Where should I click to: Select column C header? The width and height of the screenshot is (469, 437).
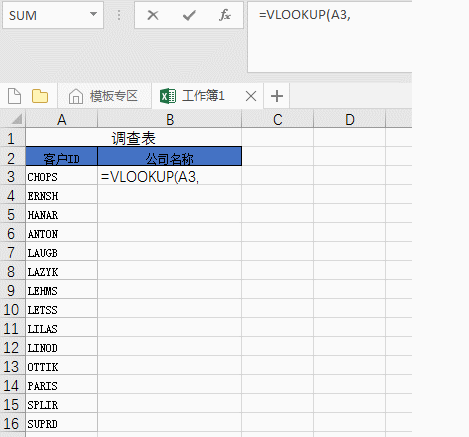[x=278, y=119]
